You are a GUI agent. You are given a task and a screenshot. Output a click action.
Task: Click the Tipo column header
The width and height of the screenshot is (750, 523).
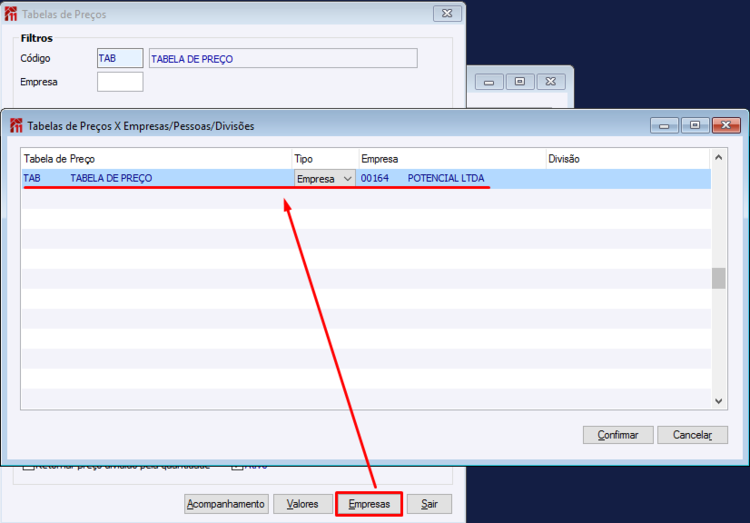pos(325,159)
